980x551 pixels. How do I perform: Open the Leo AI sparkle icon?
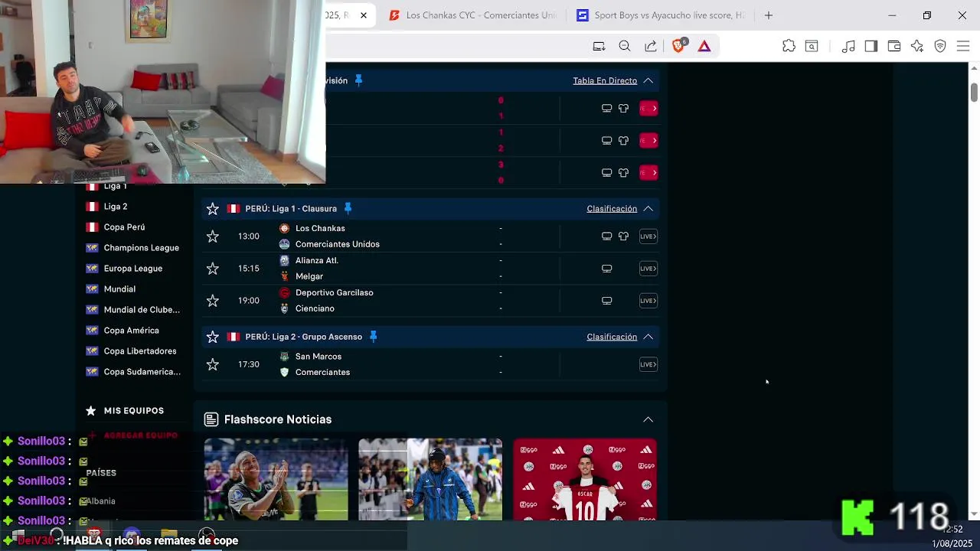[x=917, y=47]
